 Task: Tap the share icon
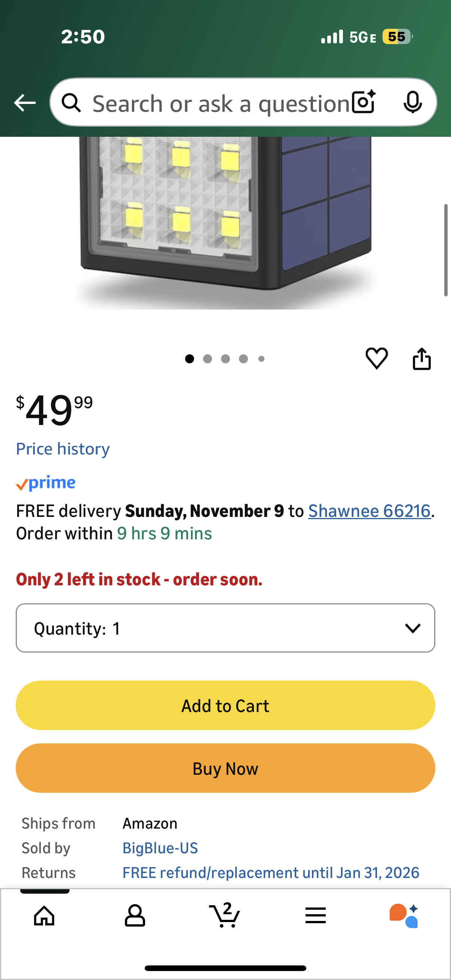click(x=421, y=359)
